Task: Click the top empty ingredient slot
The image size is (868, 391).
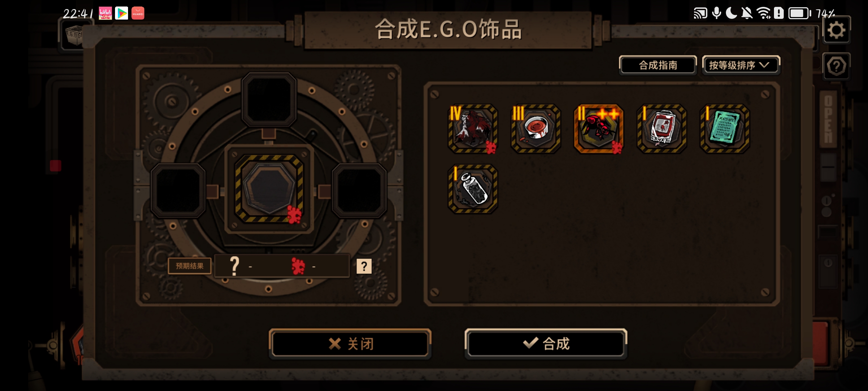Action: tap(269, 100)
